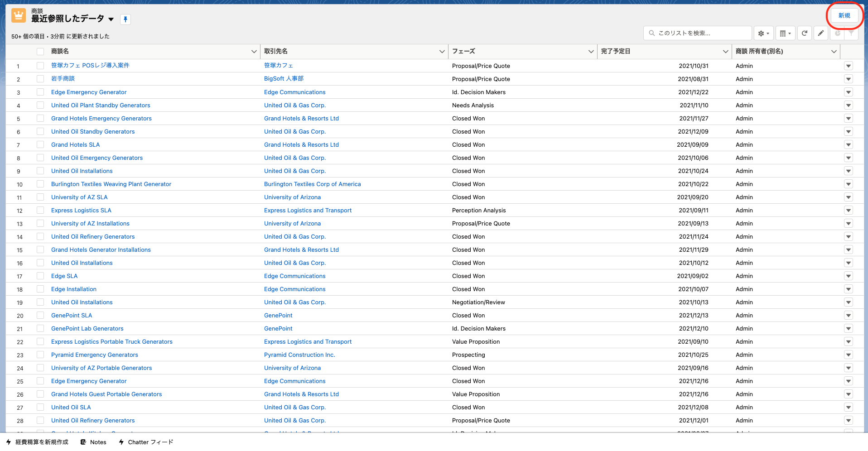Open Notes utility bar item
Image resolution: width=868 pixels, height=451 pixels.
tap(93, 442)
